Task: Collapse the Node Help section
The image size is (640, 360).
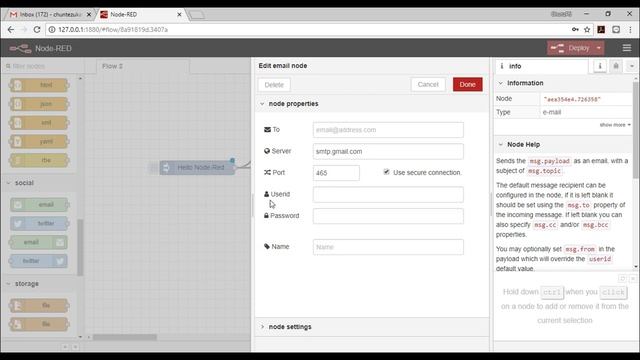Action: 519,144
